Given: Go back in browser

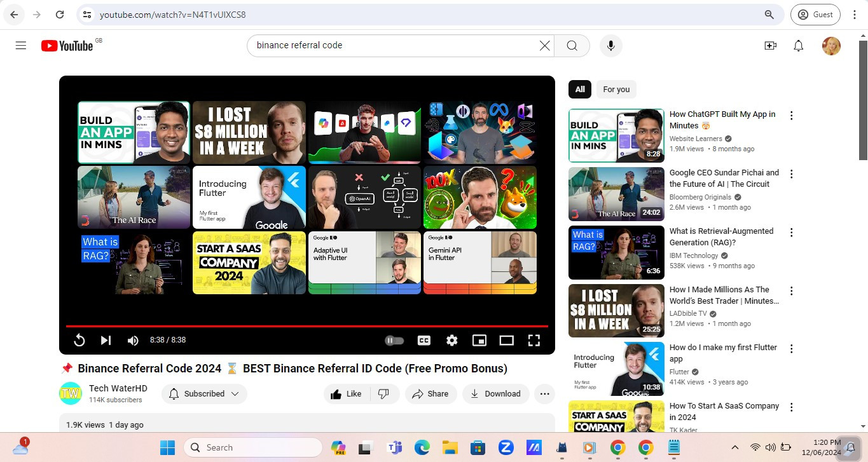Looking at the screenshot, I should (14, 14).
